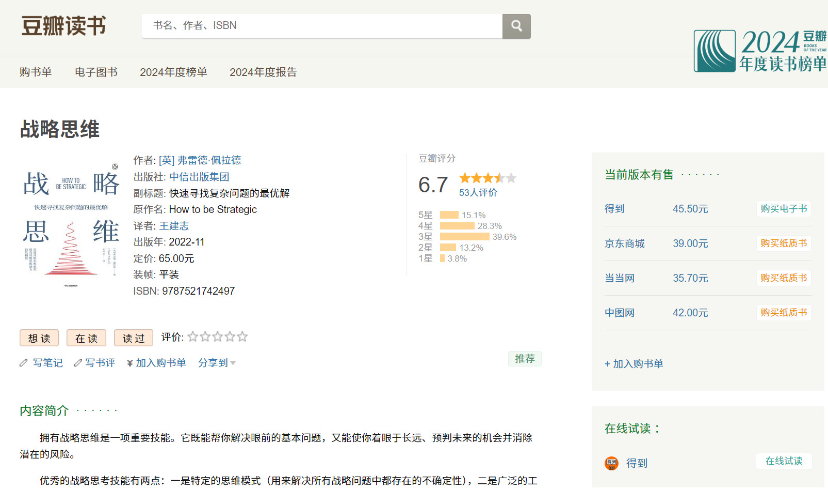Open translator link 王建志
Screen dimensions: 828x489
(x=174, y=225)
